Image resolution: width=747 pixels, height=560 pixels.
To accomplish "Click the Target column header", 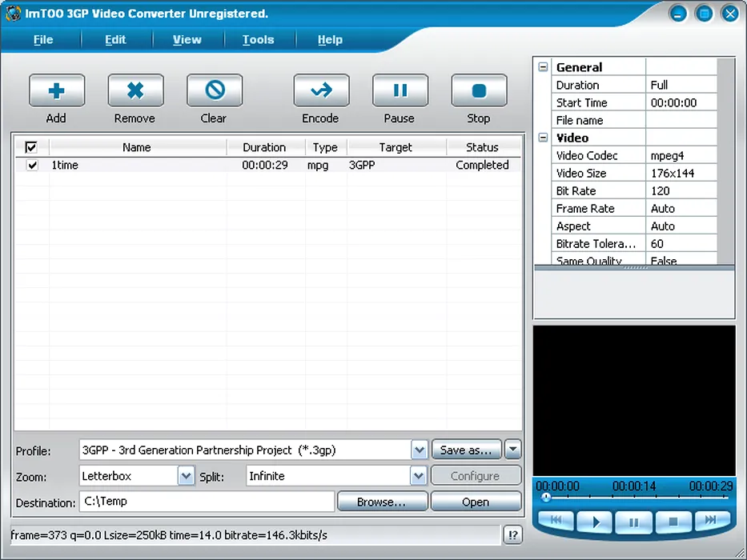I will click(396, 147).
